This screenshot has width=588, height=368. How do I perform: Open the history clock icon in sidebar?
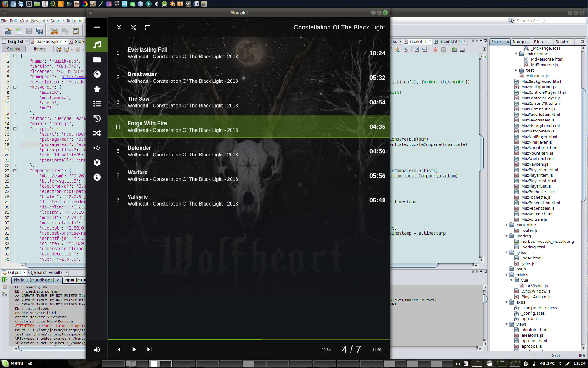[97, 118]
